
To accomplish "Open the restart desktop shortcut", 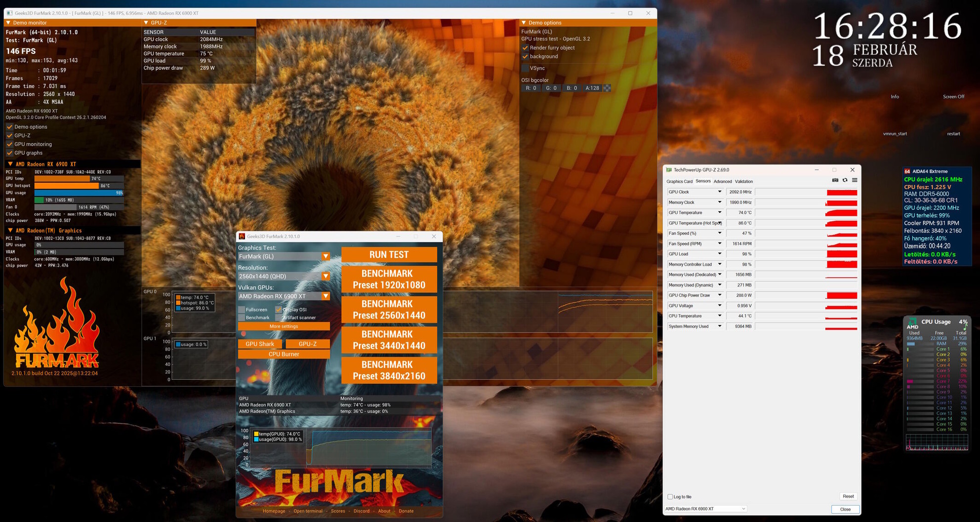I will click(954, 134).
